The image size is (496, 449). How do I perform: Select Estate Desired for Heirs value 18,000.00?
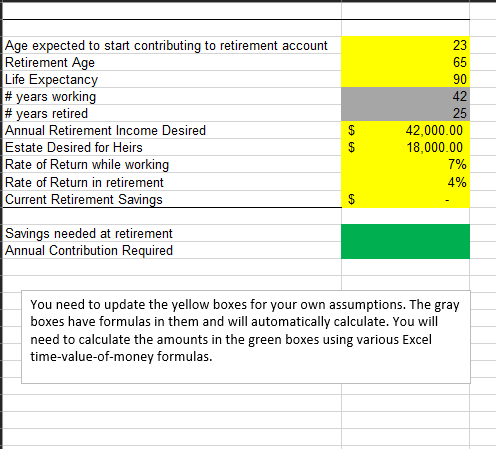click(405, 147)
